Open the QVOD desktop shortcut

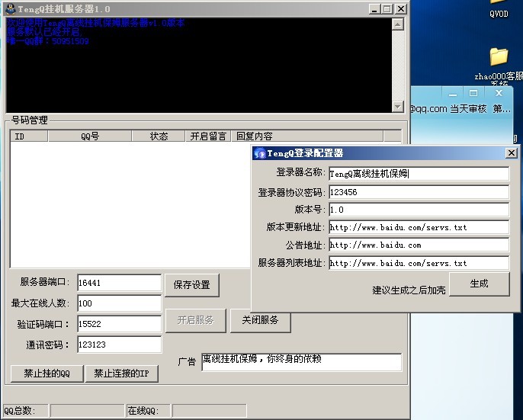[x=499, y=6]
